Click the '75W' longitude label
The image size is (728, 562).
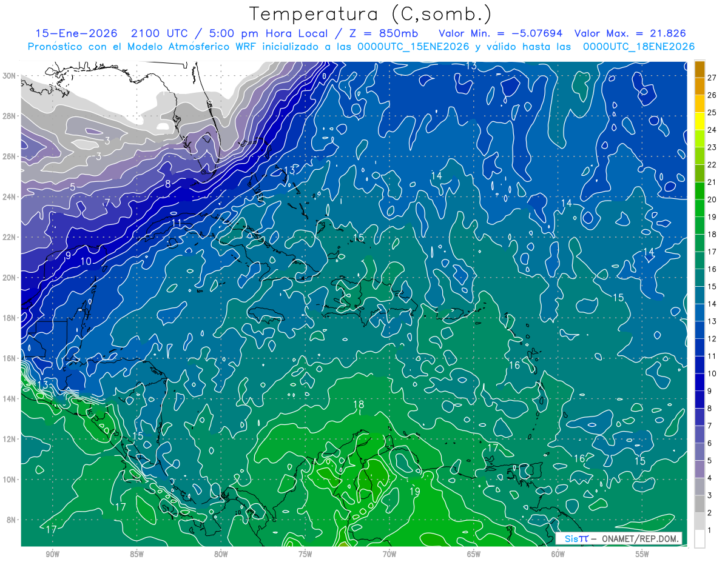tap(305, 554)
